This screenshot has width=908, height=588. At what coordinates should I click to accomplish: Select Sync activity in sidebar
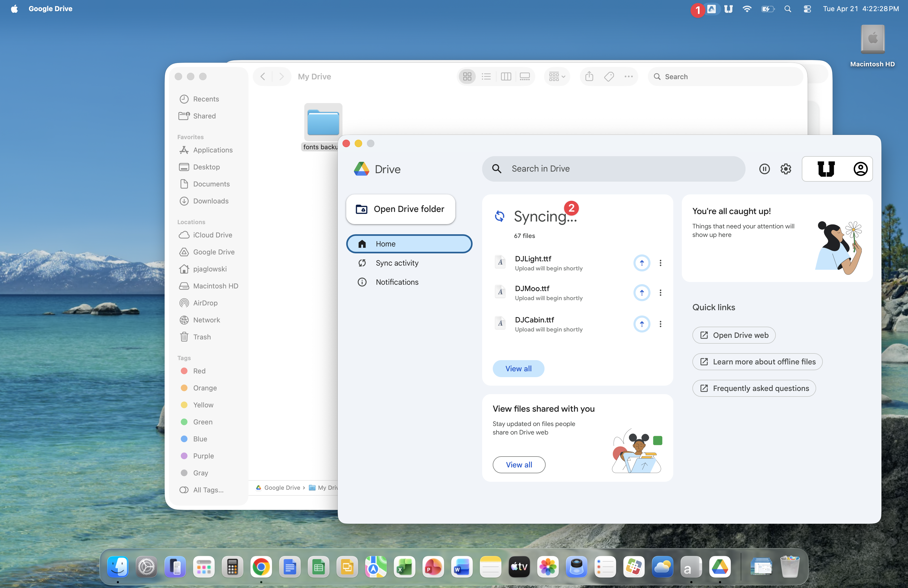[397, 263]
